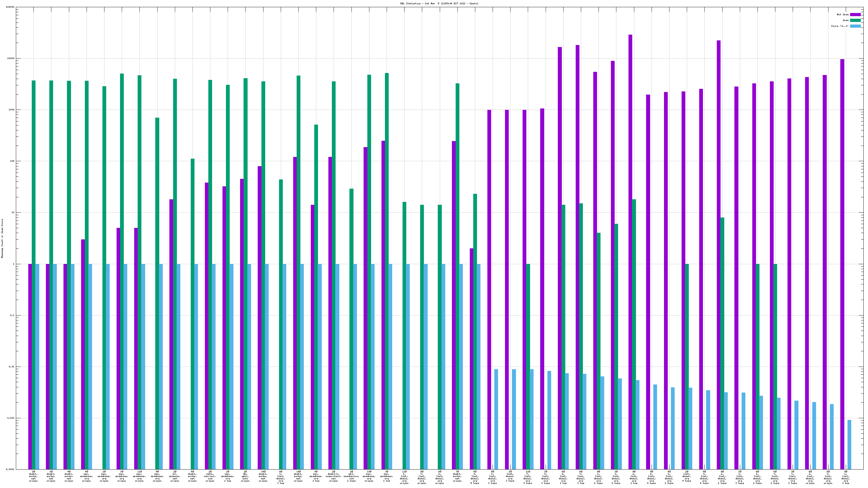868x488 pixels.
Task: Click the 100000 y-axis tick label
Action: point(10,7)
